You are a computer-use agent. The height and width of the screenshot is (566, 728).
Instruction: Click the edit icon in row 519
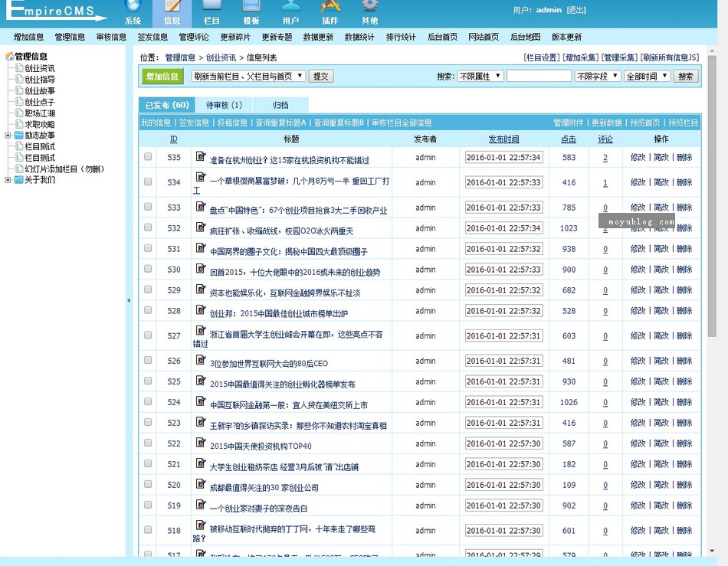pyautogui.click(x=201, y=504)
